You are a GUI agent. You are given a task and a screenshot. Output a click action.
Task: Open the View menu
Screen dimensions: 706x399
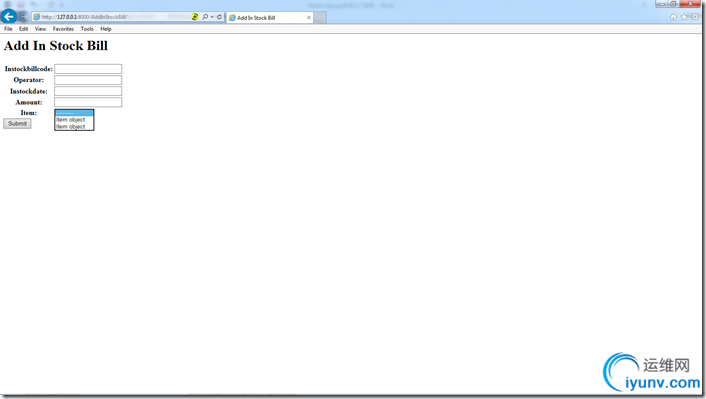pos(41,29)
